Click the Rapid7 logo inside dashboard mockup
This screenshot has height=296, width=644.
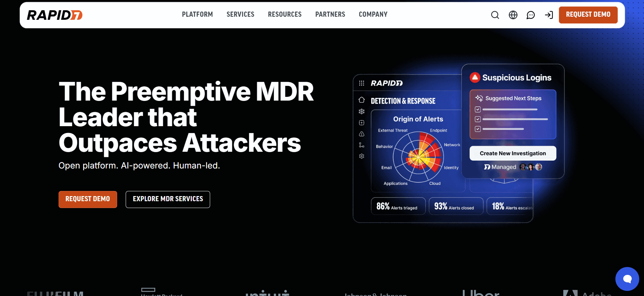387,83
